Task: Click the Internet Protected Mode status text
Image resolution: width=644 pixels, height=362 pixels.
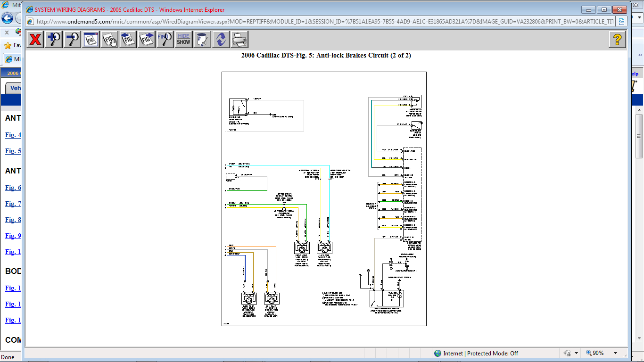Action: coord(476,353)
